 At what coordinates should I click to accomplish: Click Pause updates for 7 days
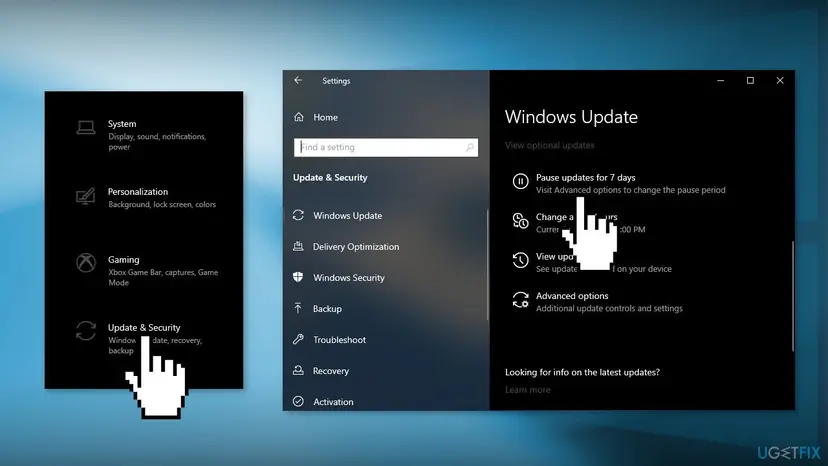pyautogui.click(x=586, y=178)
